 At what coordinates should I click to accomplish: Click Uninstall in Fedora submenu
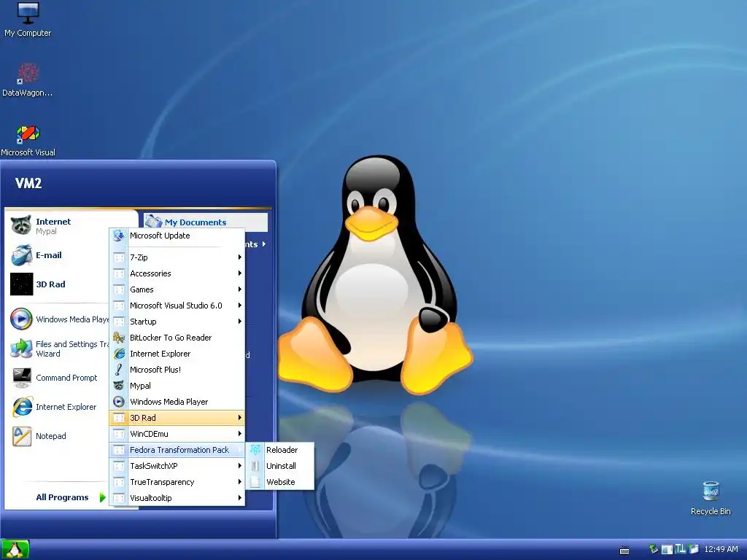coord(280,466)
